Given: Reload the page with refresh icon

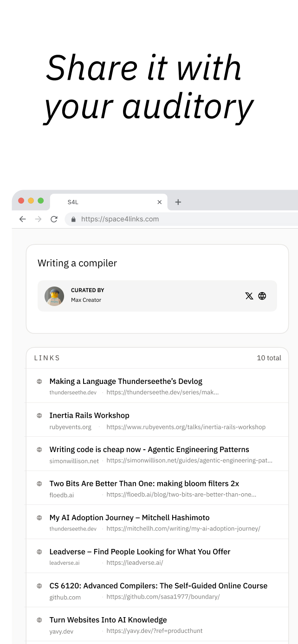Looking at the screenshot, I should pyautogui.click(x=54, y=219).
